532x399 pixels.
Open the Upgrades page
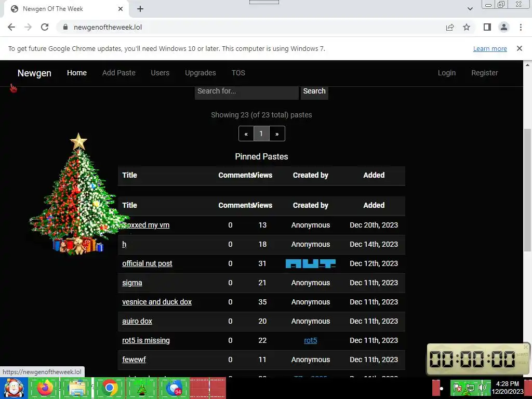pyautogui.click(x=201, y=73)
